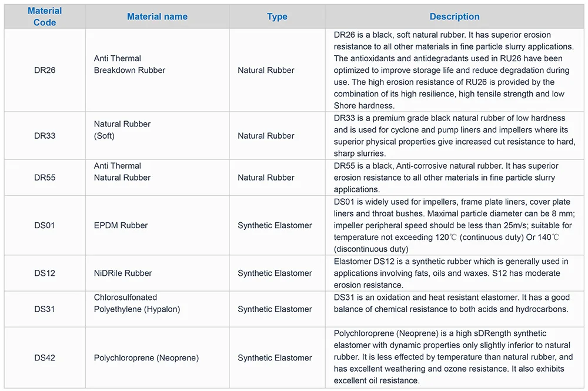Click the Natural Rubber (Soft) name cell
The image size is (588, 391).
[122, 130]
